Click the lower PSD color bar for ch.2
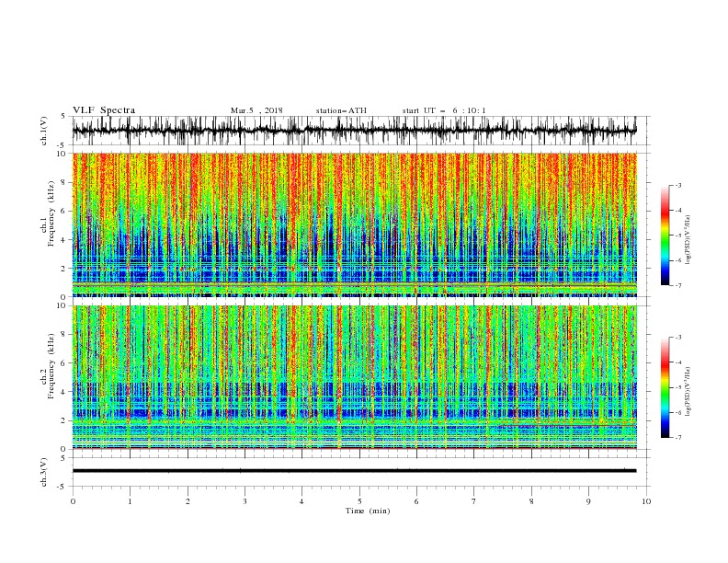Viewport: 728px width, 563px height. pos(665,387)
